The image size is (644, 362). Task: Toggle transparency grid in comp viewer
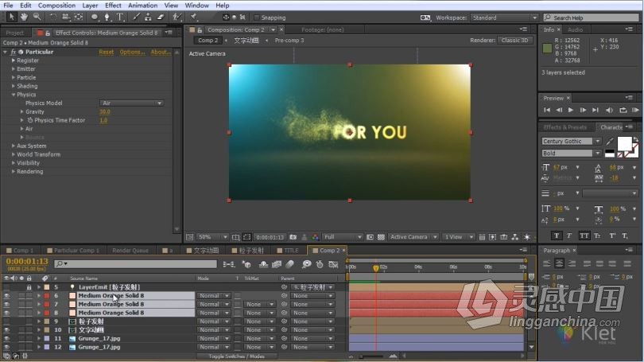(381, 237)
